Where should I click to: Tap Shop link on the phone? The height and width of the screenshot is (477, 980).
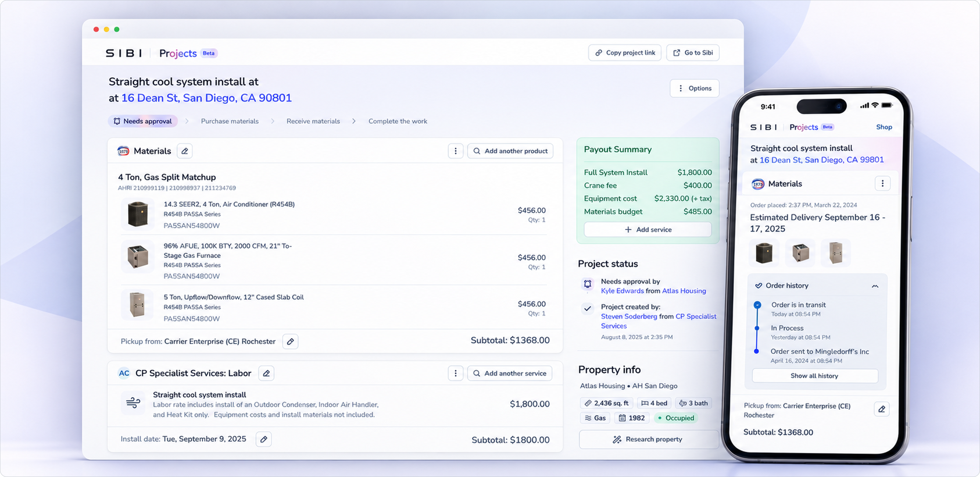pos(884,127)
